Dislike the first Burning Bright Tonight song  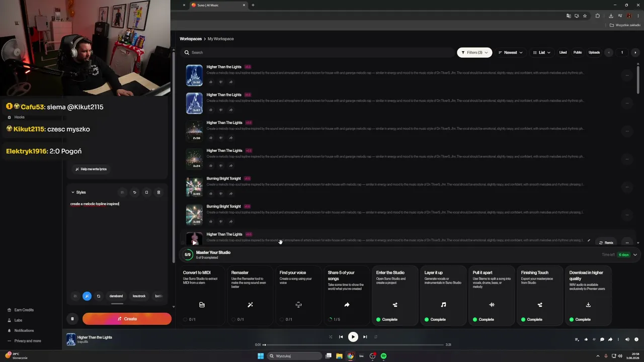pyautogui.click(x=221, y=194)
